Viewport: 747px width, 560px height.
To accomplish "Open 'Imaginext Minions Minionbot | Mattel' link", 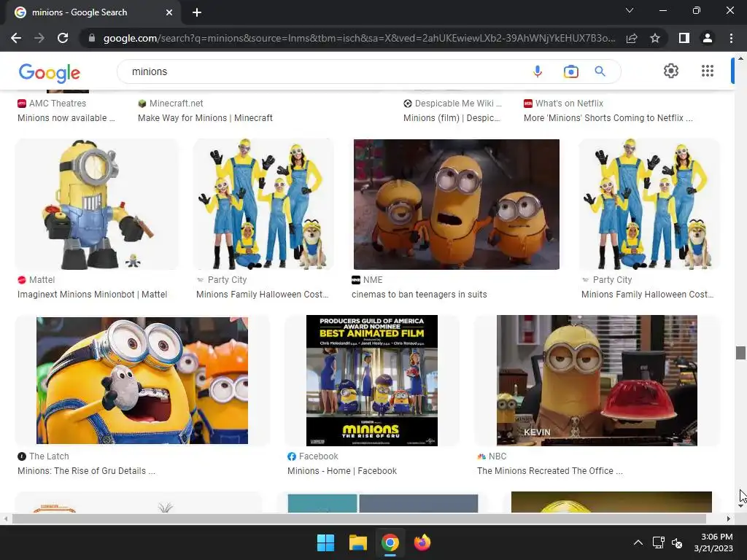I will [93, 295].
